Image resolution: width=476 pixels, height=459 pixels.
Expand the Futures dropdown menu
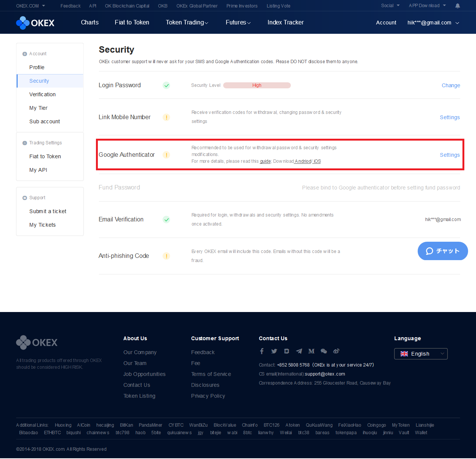(238, 23)
